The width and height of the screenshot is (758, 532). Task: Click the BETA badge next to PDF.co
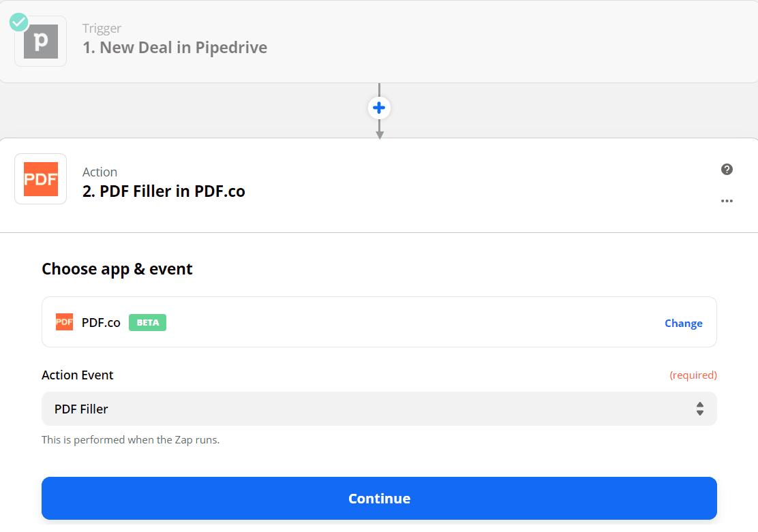coord(147,322)
